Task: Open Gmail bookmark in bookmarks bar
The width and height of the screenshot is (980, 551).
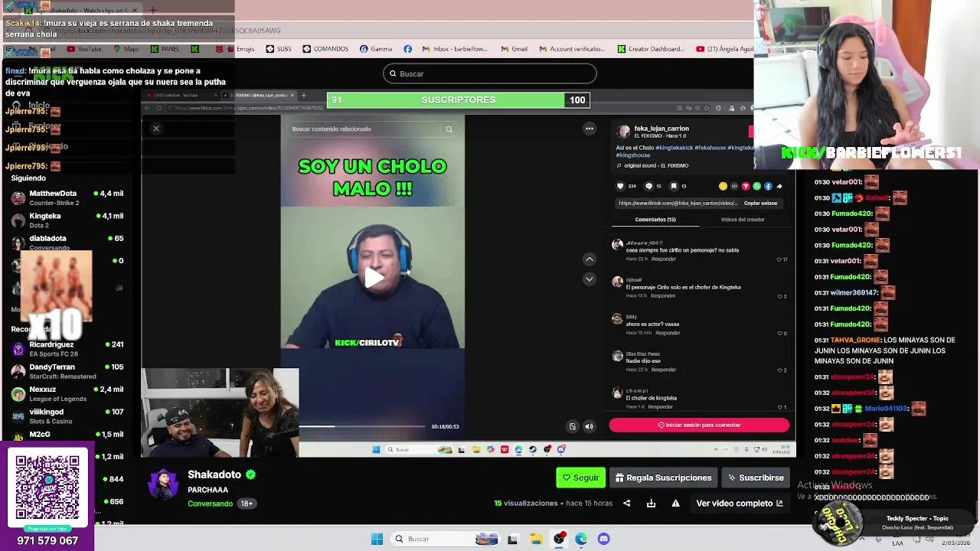Action: (514, 49)
